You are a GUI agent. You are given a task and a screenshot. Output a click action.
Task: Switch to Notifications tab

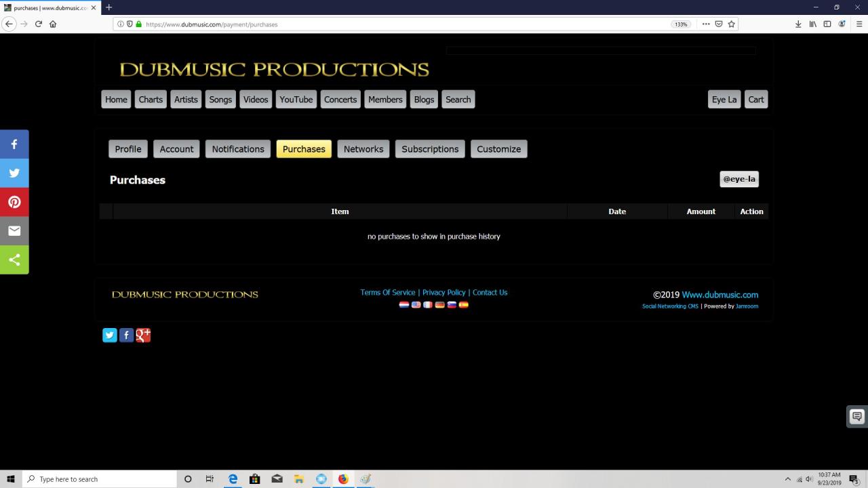pyautogui.click(x=238, y=149)
